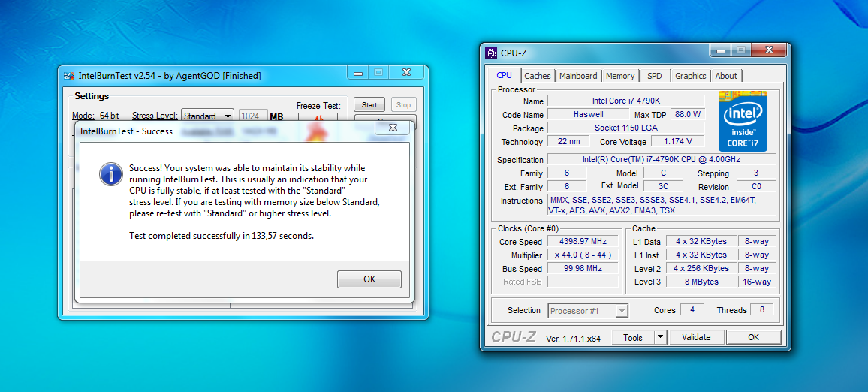
Task: Switch to the Memory tab
Action: 620,76
